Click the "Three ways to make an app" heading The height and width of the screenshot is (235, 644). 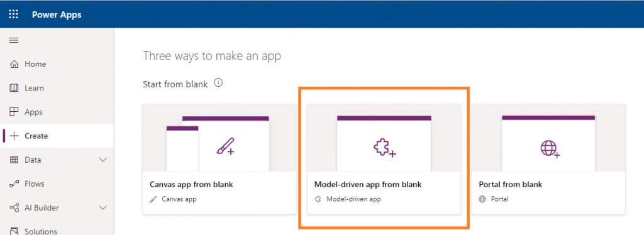click(x=212, y=56)
